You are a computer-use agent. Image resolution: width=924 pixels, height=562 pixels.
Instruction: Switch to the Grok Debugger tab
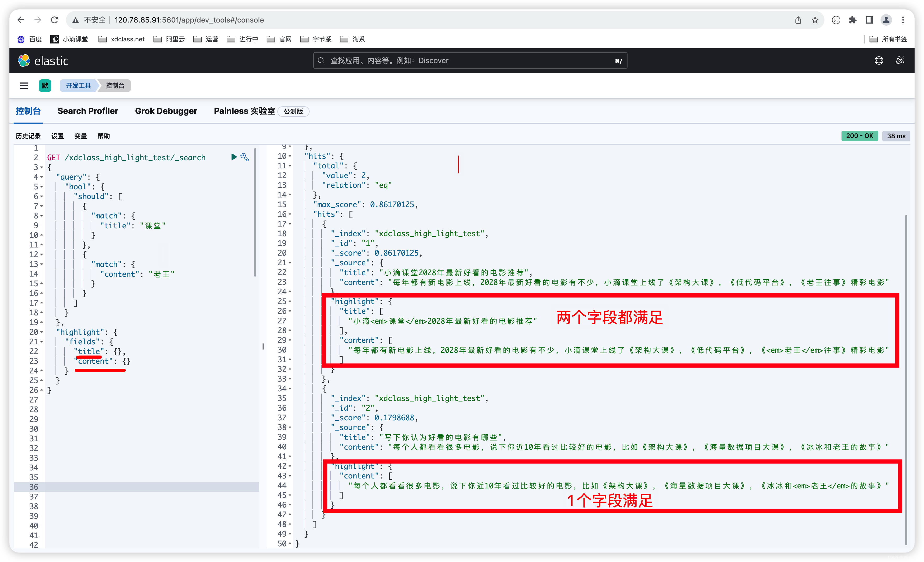coord(166,111)
